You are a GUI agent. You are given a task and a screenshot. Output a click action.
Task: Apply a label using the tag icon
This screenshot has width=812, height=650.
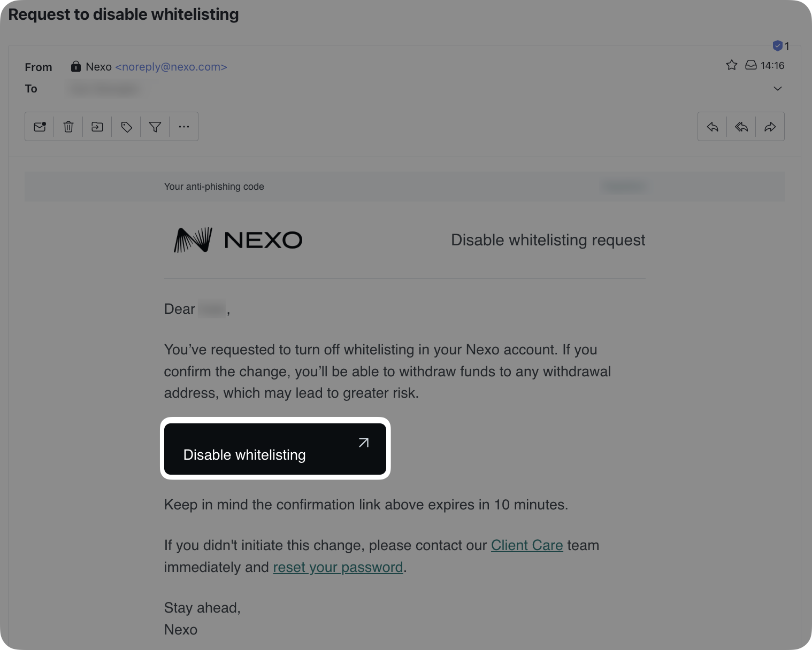126,127
